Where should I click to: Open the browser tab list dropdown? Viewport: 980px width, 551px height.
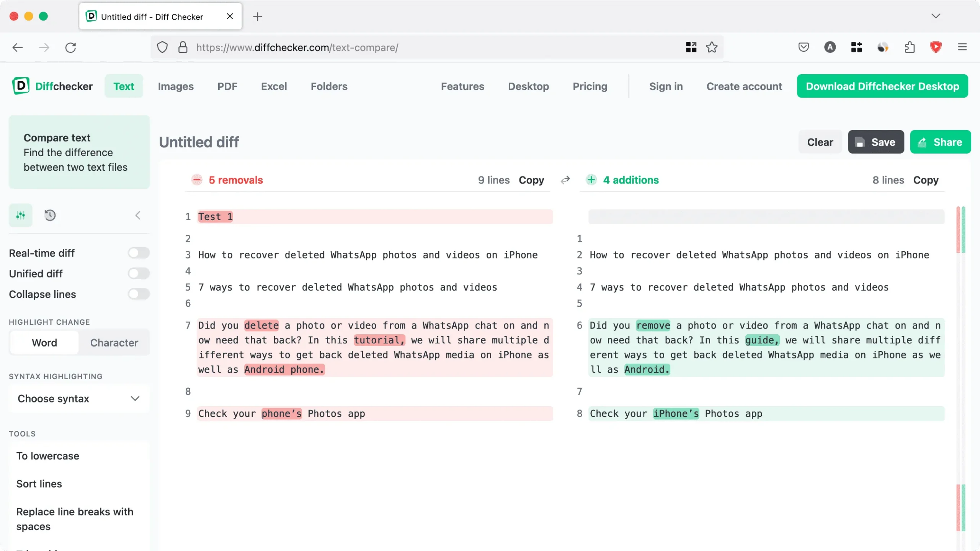pos(936,15)
